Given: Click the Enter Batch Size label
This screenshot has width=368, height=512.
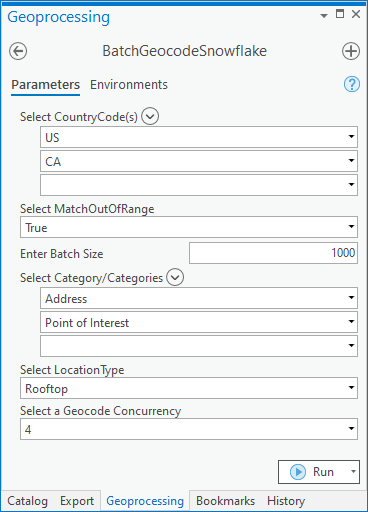Looking at the screenshot, I should tap(62, 254).
